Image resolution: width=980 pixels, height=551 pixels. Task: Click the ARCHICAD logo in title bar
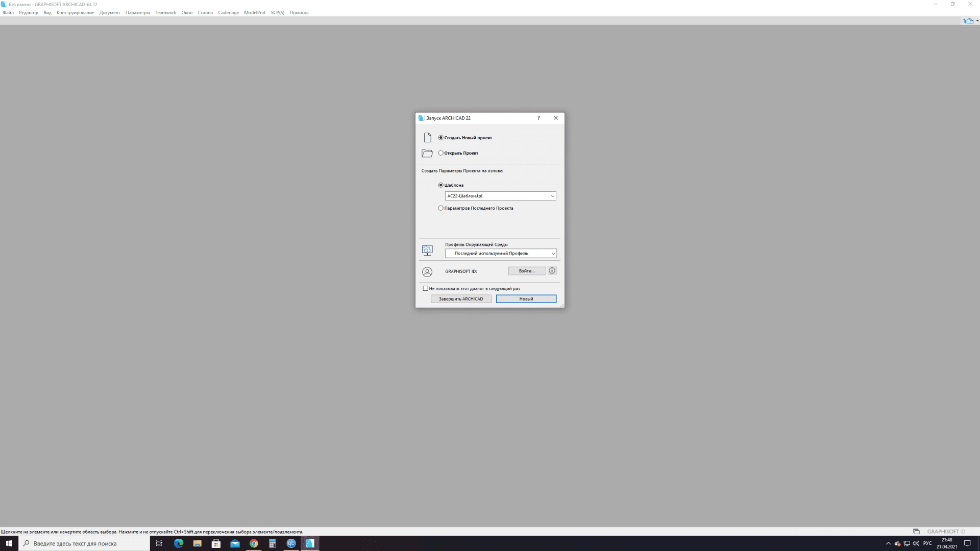tap(4, 4)
